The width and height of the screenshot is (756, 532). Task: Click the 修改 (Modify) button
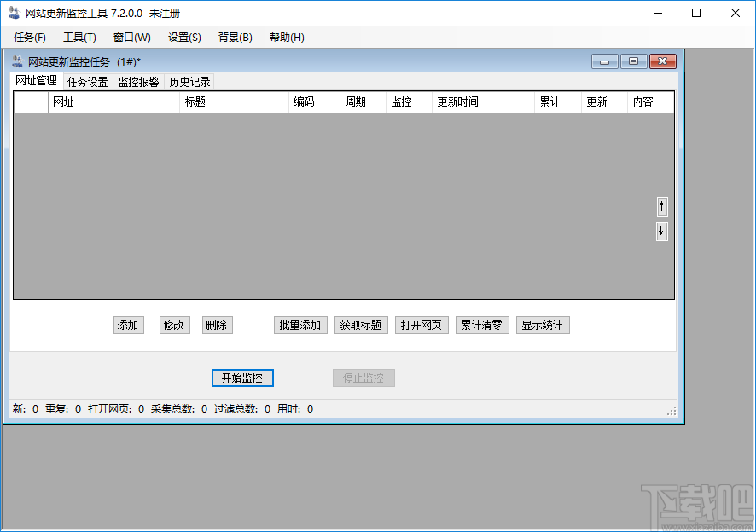[x=174, y=325]
